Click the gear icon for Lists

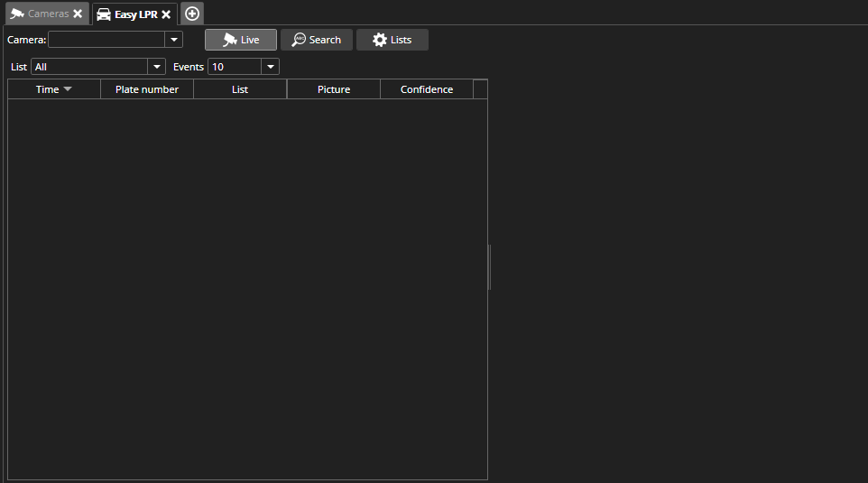click(x=380, y=40)
